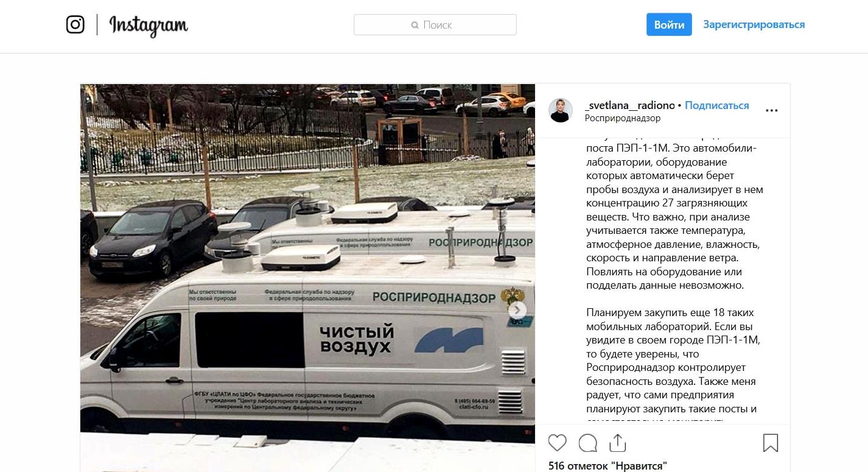Open the author's profile avatar
The width and height of the screenshot is (868, 472).
pos(560,110)
